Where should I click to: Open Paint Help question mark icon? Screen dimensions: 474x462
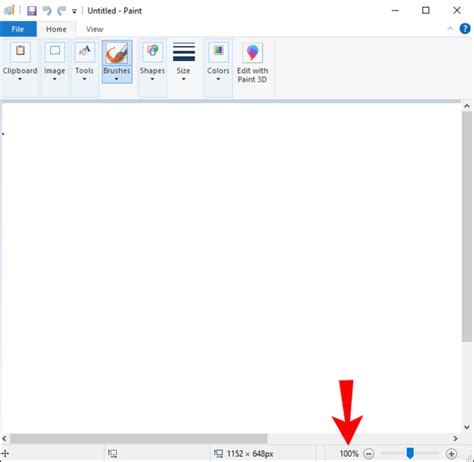pos(465,29)
